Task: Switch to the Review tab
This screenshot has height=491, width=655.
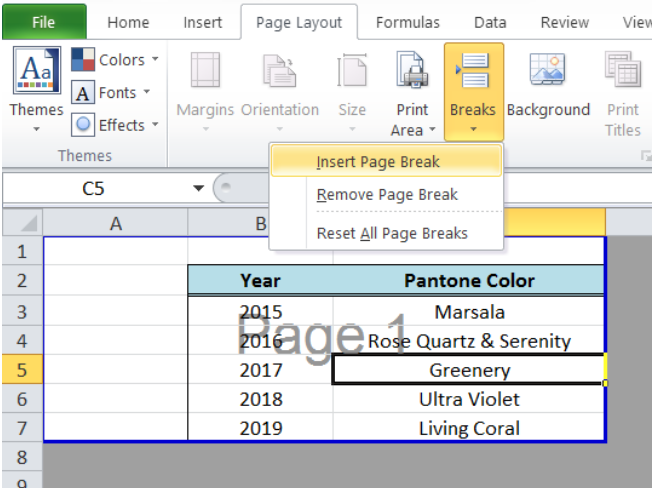Action: [x=565, y=22]
